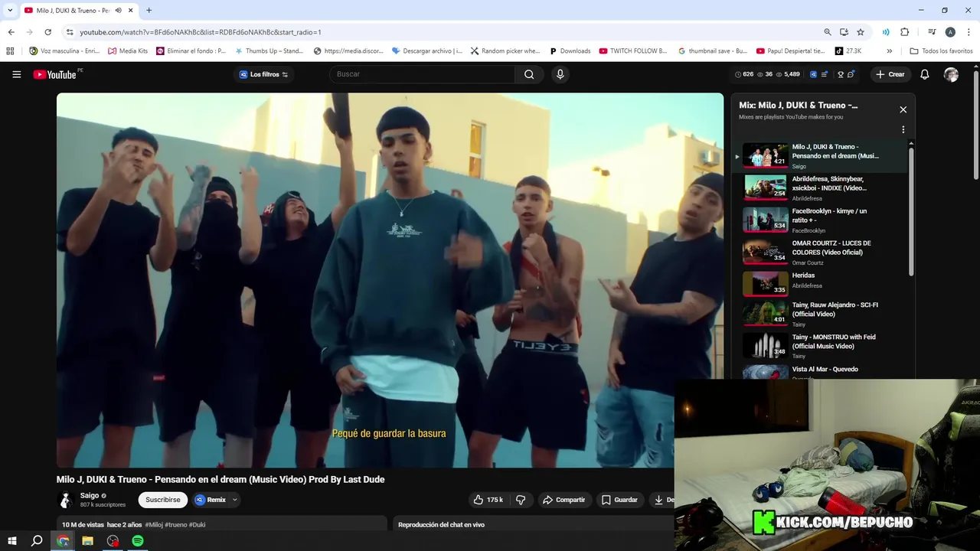Open the Chrome tab search dropdown arrow
980x551 pixels.
[x=10, y=10]
